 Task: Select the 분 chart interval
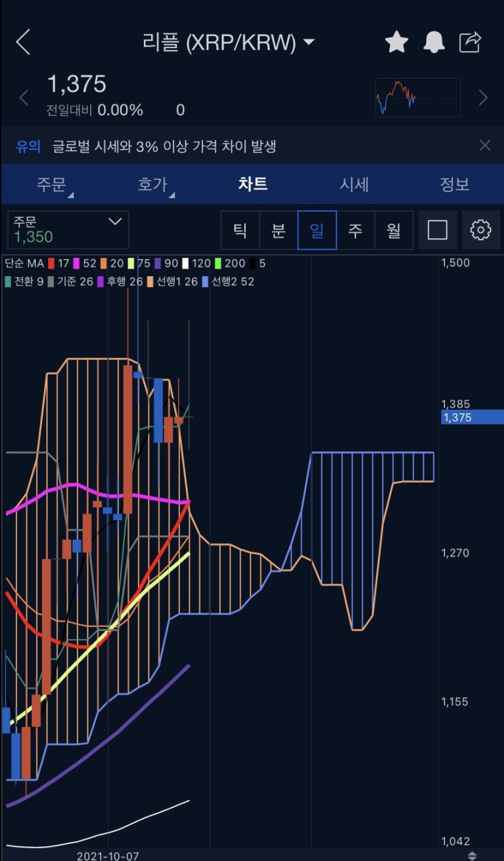(278, 230)
